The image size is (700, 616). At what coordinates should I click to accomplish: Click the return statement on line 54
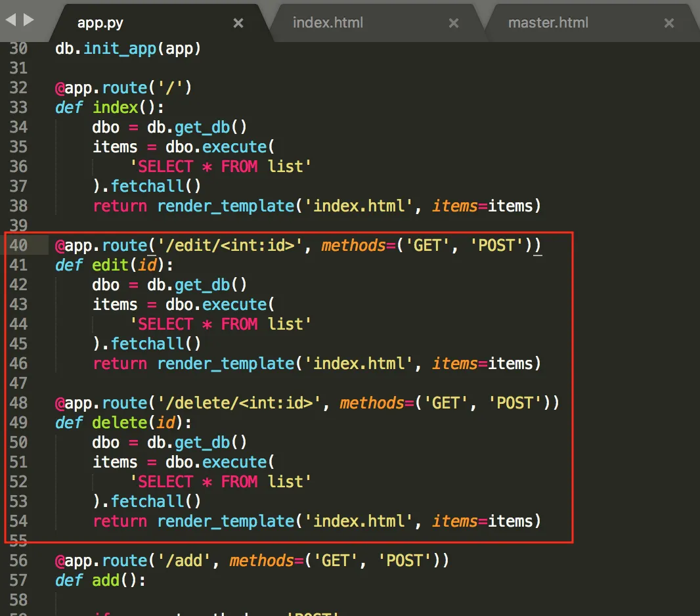pyautogui.click(x=317, y=521)
